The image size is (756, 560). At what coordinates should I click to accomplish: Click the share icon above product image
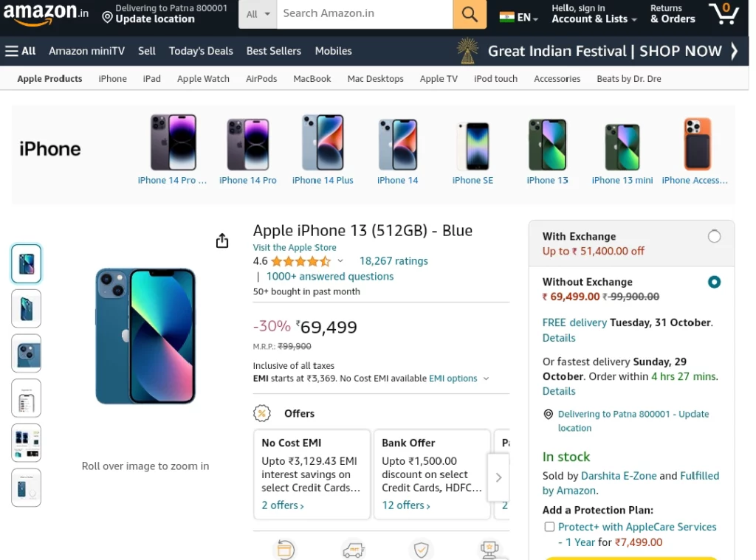[x=221, y=241]
